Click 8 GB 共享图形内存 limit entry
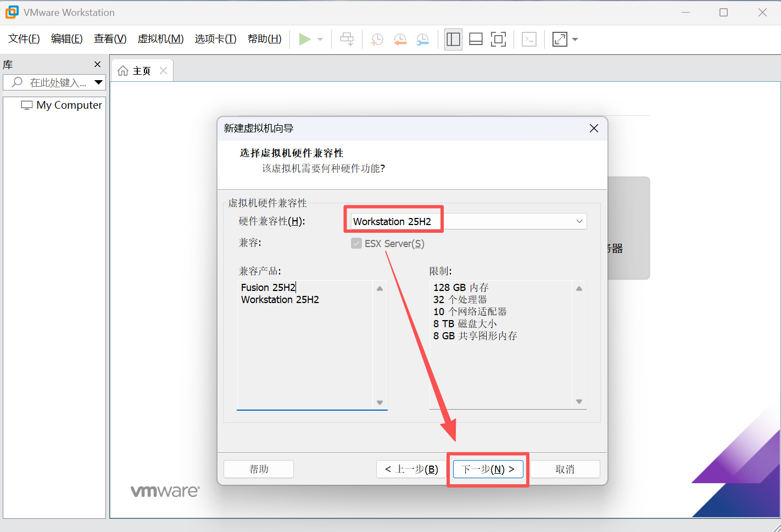The image size is (781, 532). (x=475, y=335)
